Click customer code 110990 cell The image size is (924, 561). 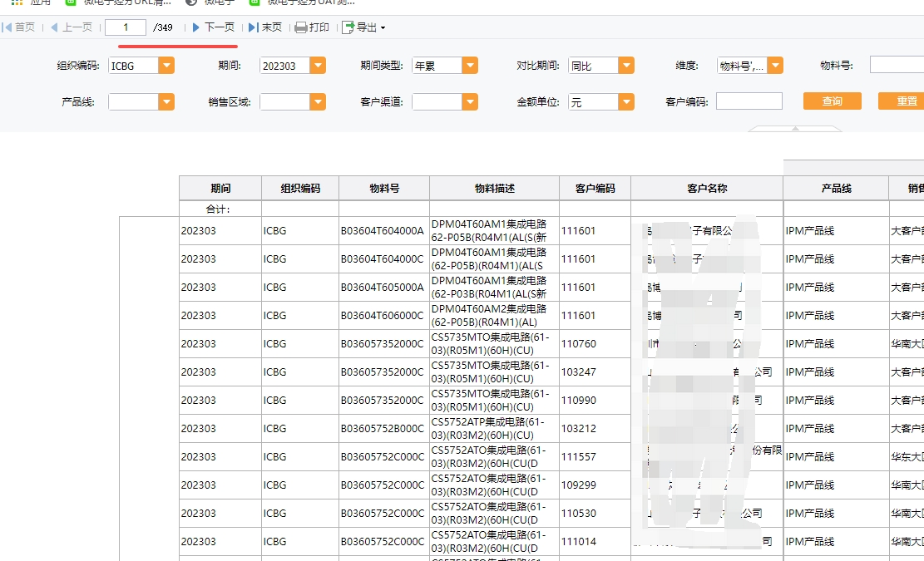pyautogui.click(x=595, y=401)
